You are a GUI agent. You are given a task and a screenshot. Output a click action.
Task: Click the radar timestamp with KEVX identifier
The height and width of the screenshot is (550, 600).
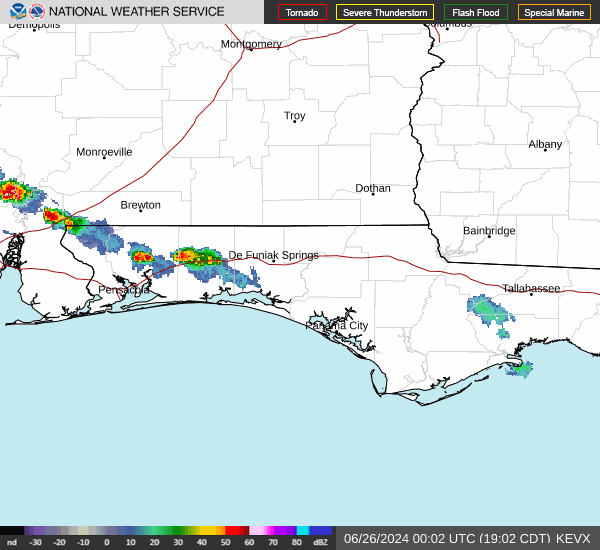click(x=467, y=538)
